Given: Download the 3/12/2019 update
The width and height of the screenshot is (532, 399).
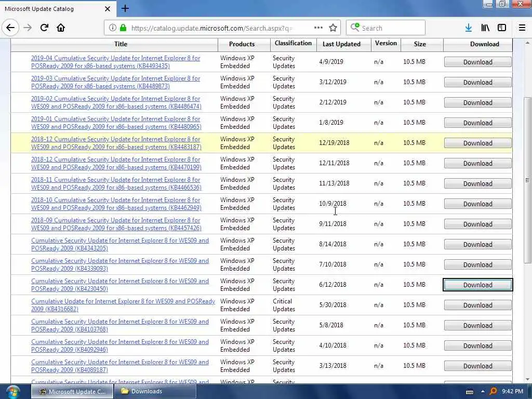Looking at the screenshot, I should point(478,83).
